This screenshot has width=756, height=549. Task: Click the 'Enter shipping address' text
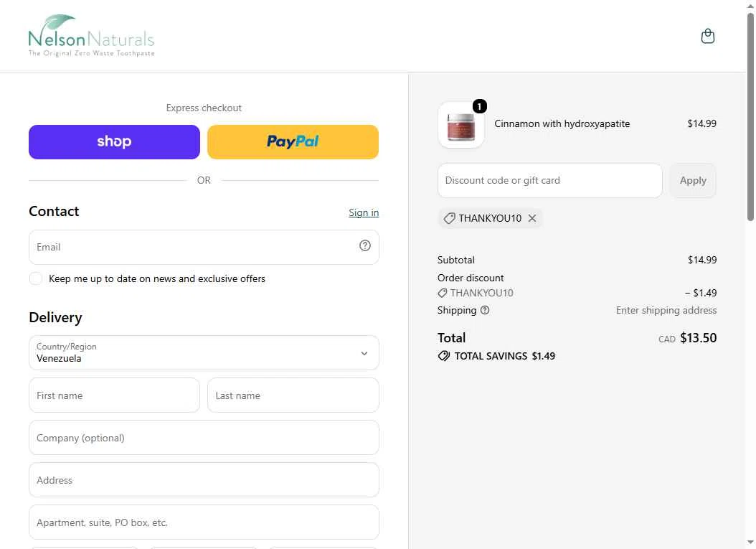[666, 310]
